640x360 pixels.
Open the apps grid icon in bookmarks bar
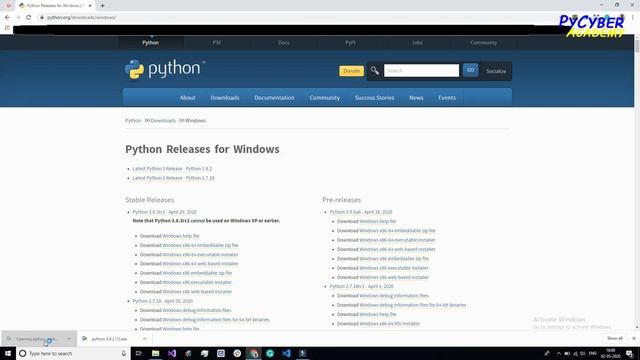click(x=7, y=28)
